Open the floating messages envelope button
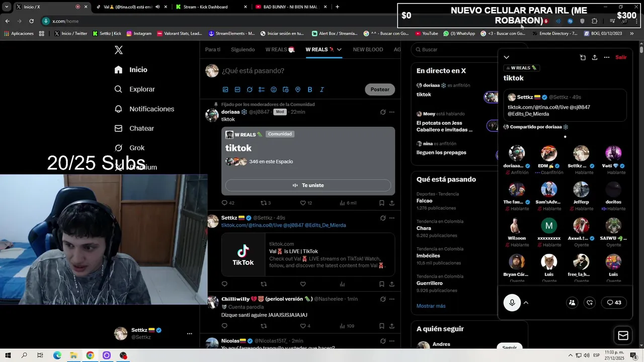The height and width of the screenshot is (362, 644). click(623, 335)
